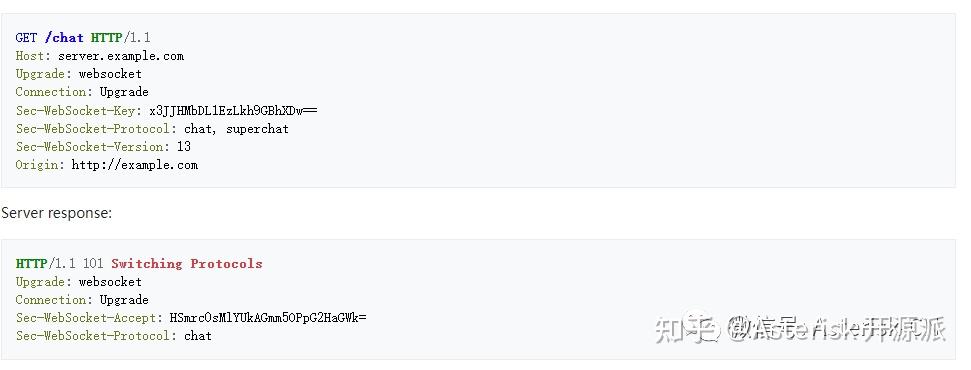This screenshot has width=971, height=370.
Task: Click the Upgrade: websocket request header
Action: (79, 74)
